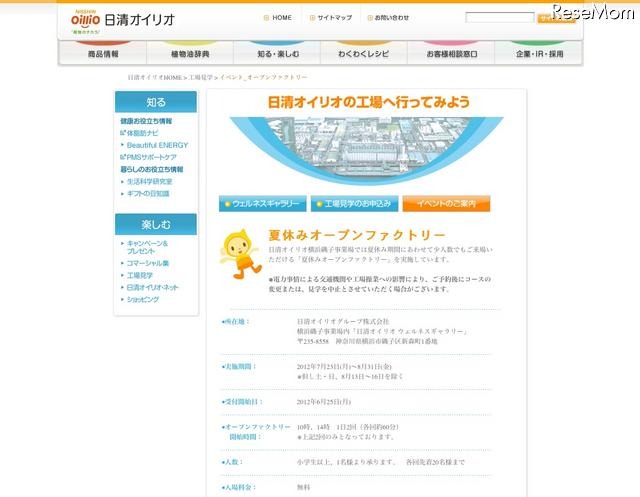
Task: Open 工場見学 link in sidebar
Action: [139, 275]
